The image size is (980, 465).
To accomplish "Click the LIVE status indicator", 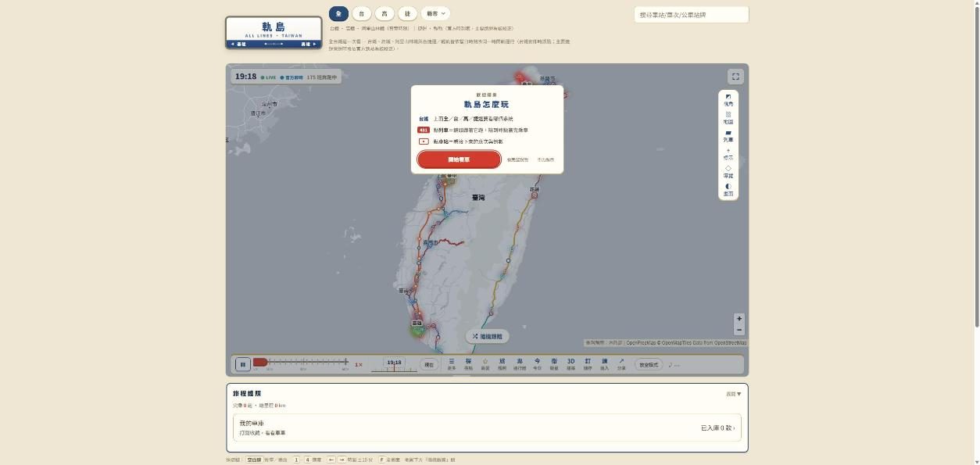I will (x=269, y=77).
